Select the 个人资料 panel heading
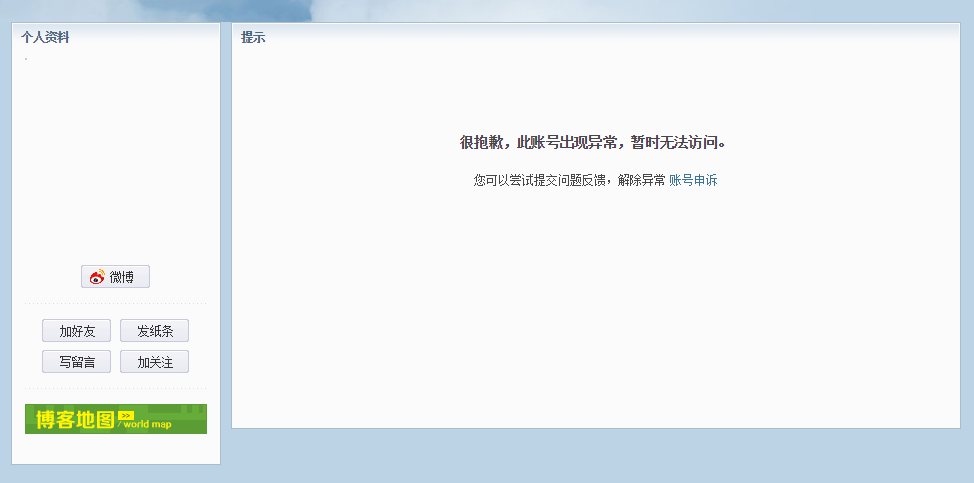This screenshot has width=974, height=483. pos(45,37)
